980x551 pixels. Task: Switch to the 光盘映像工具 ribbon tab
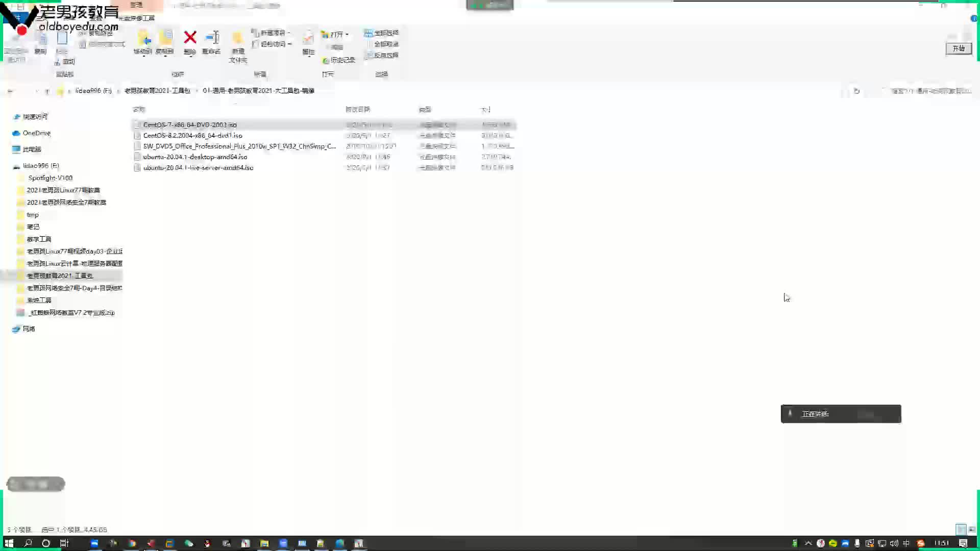137,18
